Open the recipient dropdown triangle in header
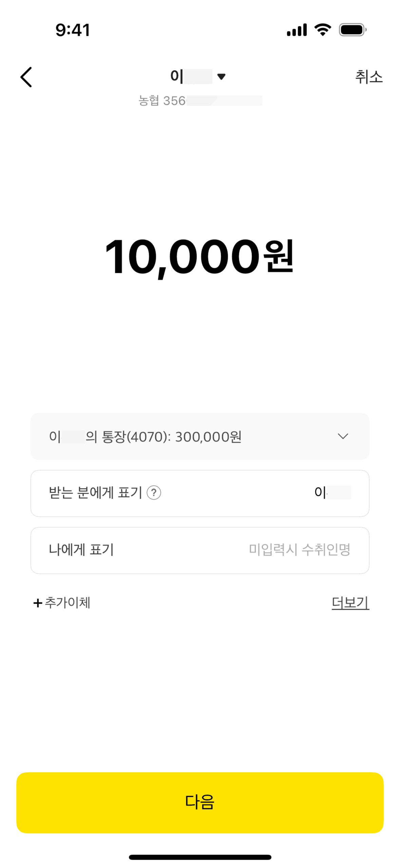This screenshot has width=400, height=868. tap(221, 77)
